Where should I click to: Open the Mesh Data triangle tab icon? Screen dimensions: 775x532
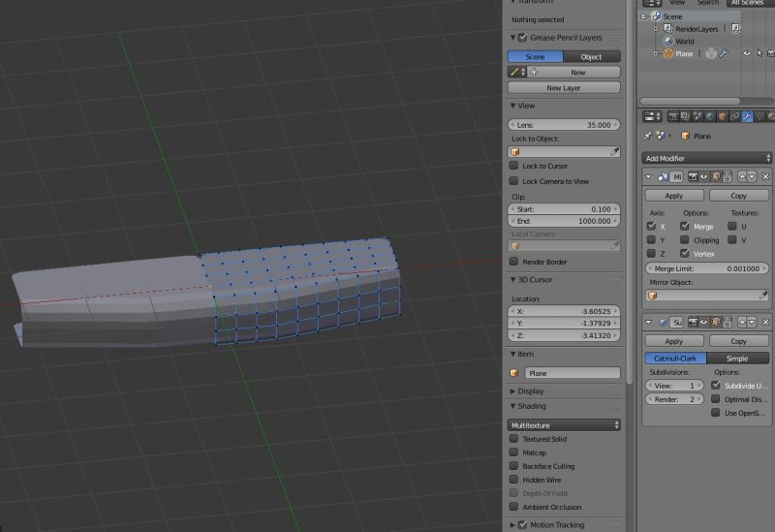pyautogui.click(x=759, y=116)
